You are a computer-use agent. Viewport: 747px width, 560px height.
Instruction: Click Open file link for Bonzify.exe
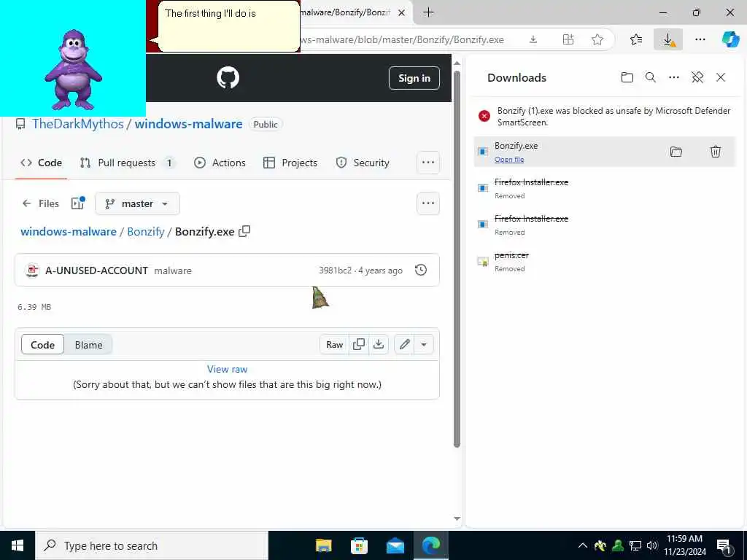[x=509, y=160]
